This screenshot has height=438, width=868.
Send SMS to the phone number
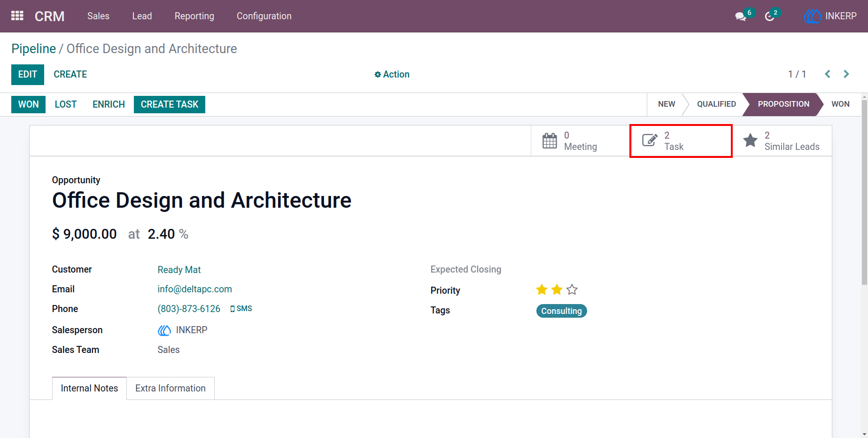[241, 309]
